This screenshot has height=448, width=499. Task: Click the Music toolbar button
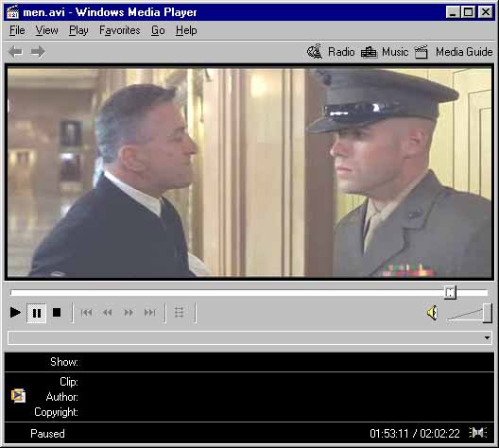click(x=385, y=52)
